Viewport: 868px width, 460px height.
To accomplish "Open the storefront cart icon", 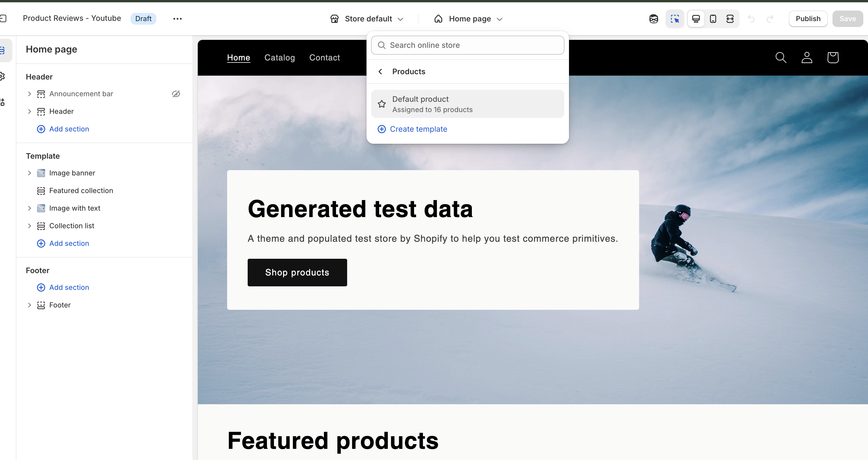I will [x=832, y=58].
